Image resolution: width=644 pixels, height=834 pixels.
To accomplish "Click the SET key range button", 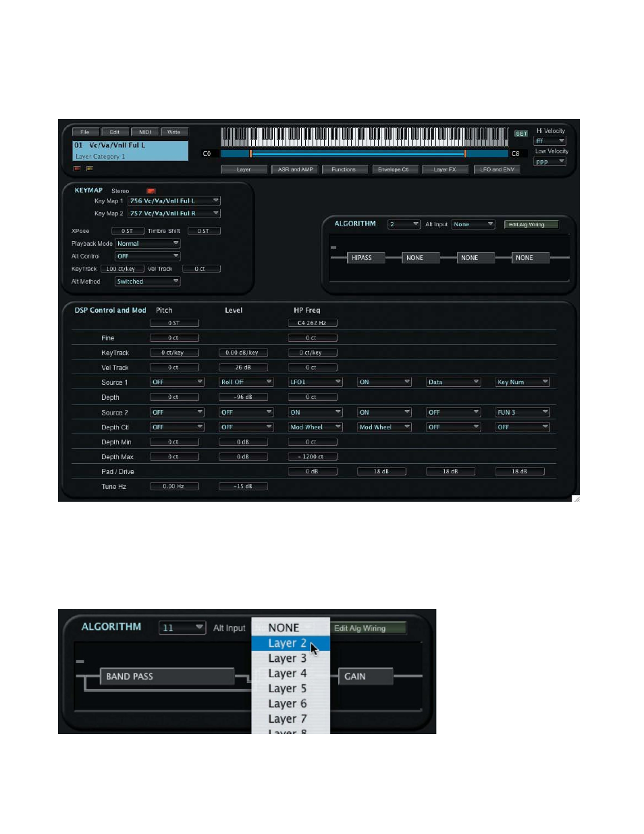I will click(x=521, y=134).
